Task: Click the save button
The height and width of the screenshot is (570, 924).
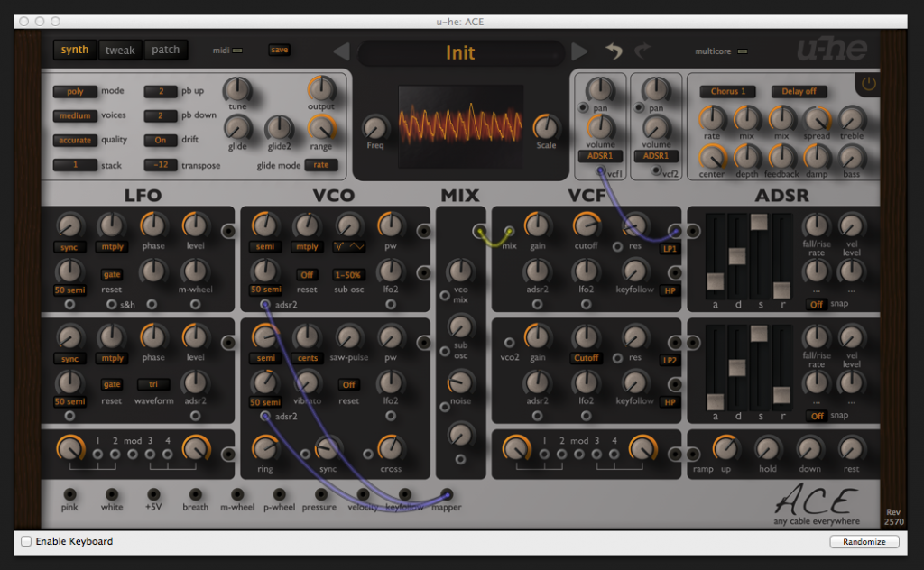Action: point(279,50)
